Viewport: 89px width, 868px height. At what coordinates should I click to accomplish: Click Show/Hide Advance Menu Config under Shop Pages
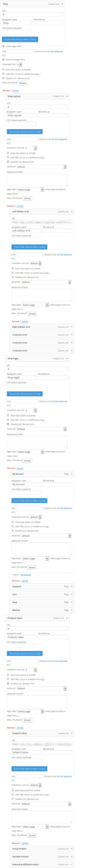pyautogui.click(x=25, y=394)
